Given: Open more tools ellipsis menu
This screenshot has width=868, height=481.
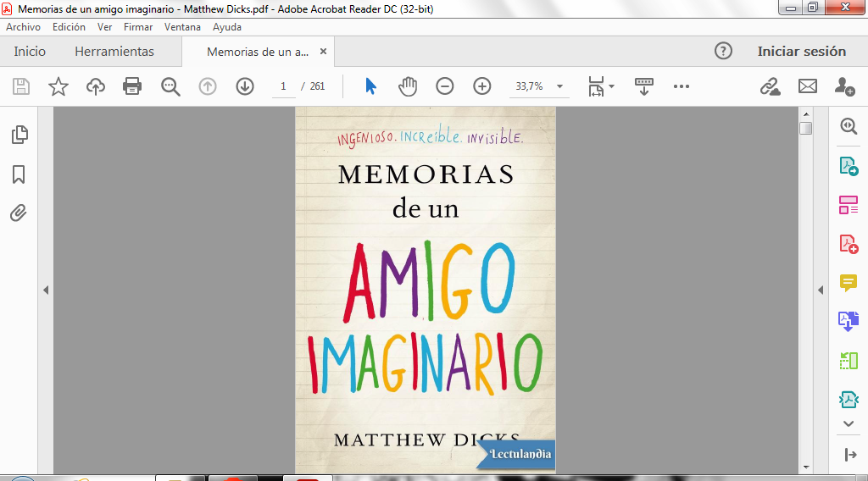Looking at the screenshot, I should (x=682, y=86).
